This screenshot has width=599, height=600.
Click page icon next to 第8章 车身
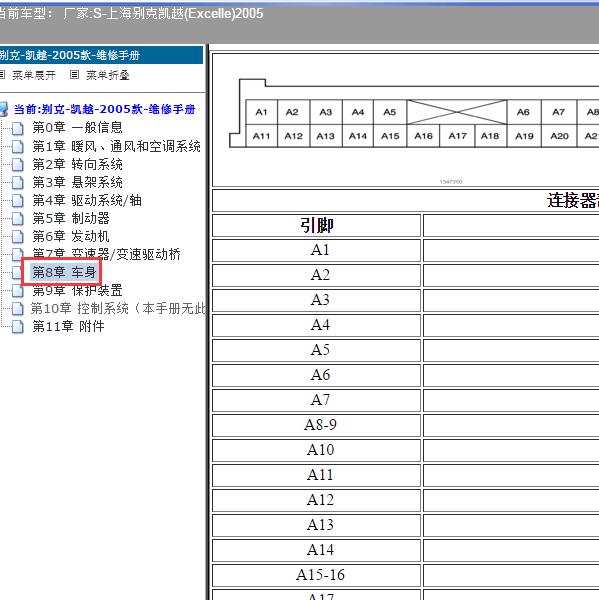(17, 273)
